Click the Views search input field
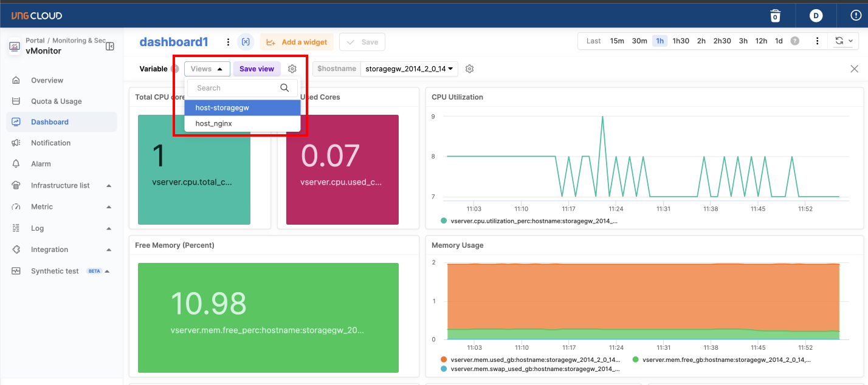 [236, 88]
